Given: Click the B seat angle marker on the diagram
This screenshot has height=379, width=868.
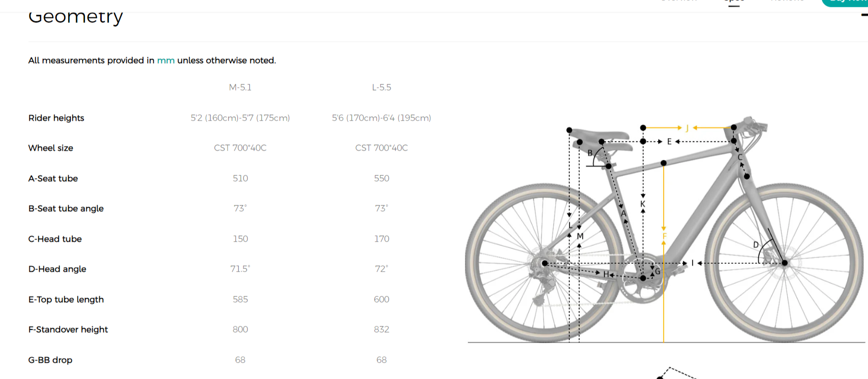Looking at the screenshot, I should coord(590,153).
